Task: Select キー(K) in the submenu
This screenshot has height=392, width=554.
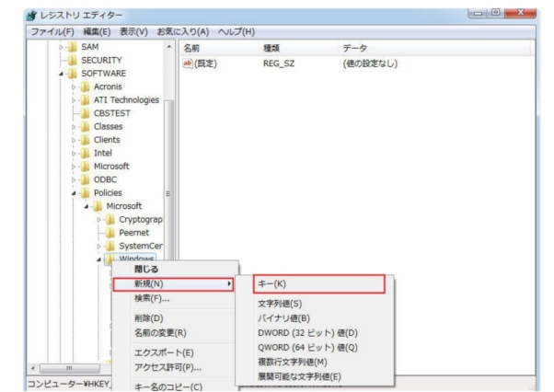Action: (x=319, y=284)
